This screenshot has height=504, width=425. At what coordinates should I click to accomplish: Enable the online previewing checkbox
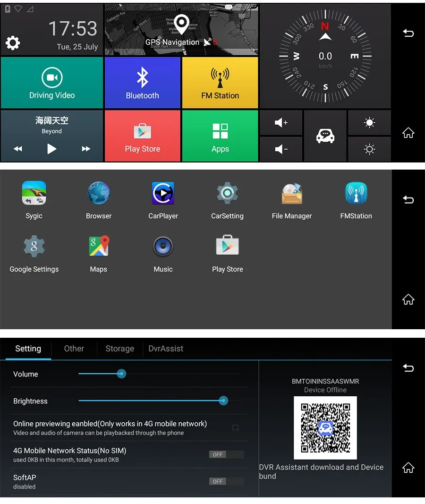[x=235, y=427]
